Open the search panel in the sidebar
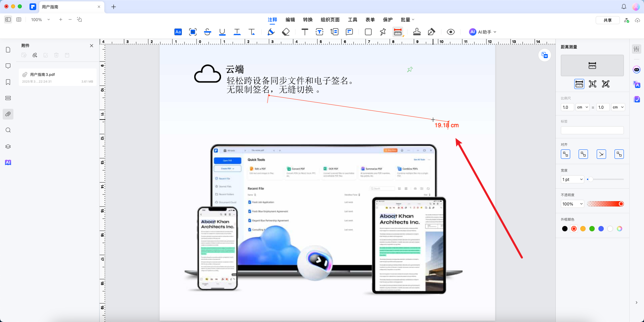The width and height of the screenshot is (644, 322). pos(8,130)
